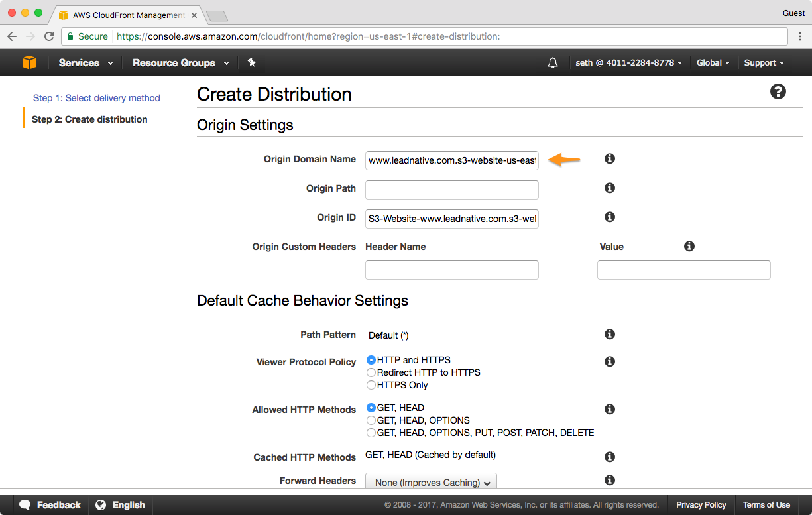
Task: Click into the Origin Path input field
Action: click(x=451, y=190)
